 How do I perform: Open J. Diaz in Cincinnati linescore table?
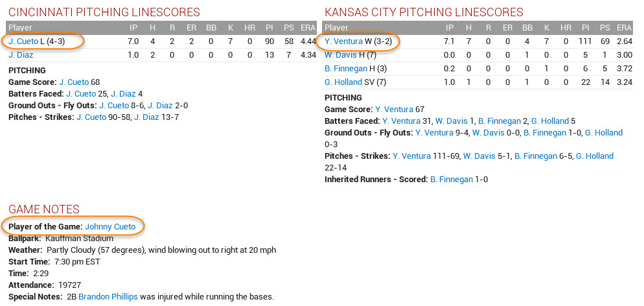tap(21, 55)
